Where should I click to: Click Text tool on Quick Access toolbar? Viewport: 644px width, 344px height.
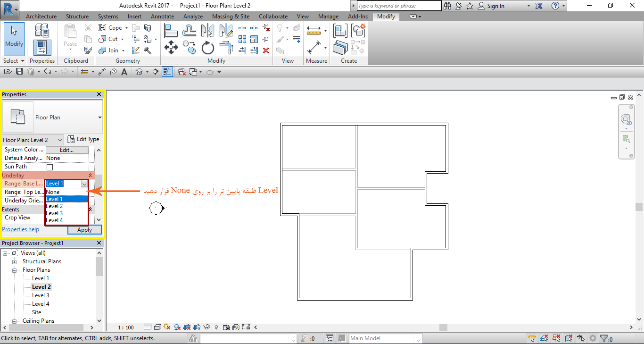124,72
